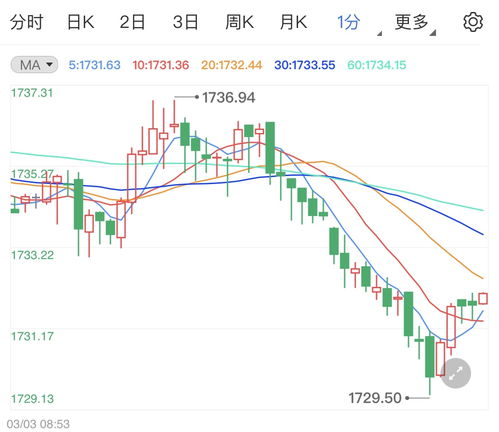This screenshot has height=432, width=499.
Task: Open the 月K chart tab
Action: coord(293,22)
